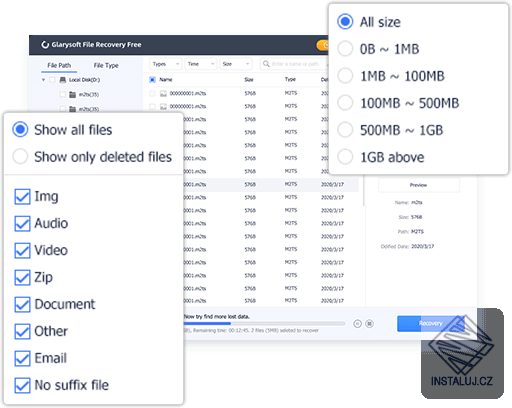Switch to the File Type tab
Viewport: 512px width, 408px height.
click(x=106, y=65)
